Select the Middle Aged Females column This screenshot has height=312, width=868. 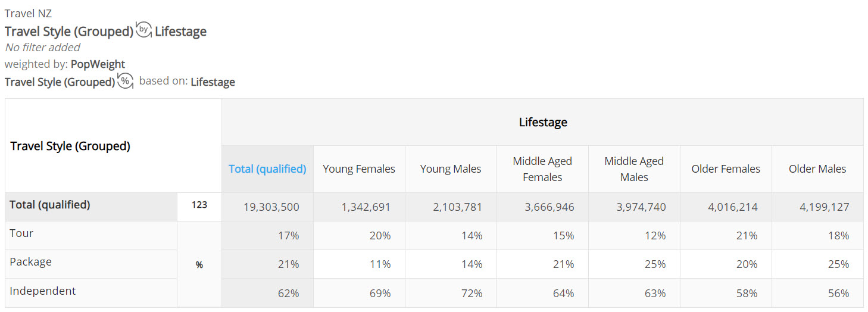tap(542, 169)
